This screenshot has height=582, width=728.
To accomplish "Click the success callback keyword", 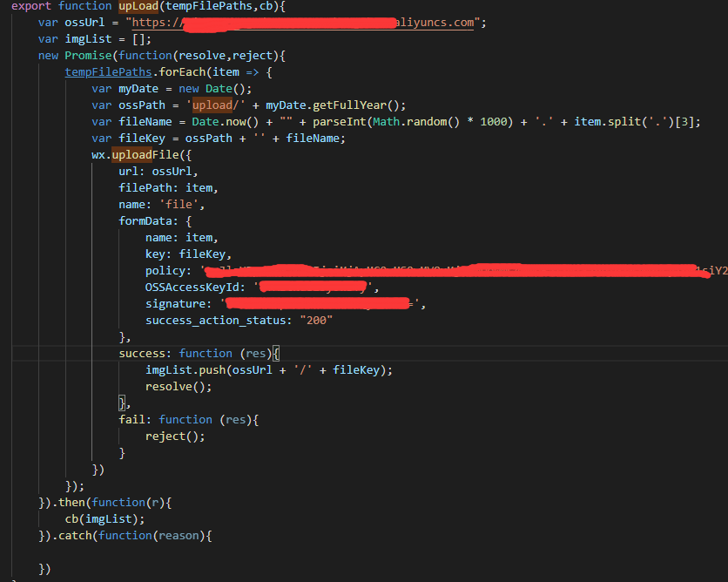I will point(142,354).
